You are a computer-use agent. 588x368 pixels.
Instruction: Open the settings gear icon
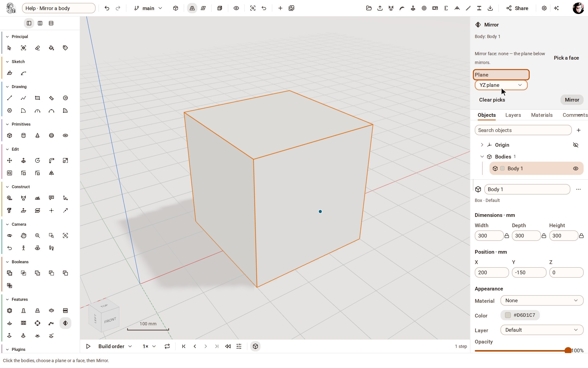click(544, 8)
